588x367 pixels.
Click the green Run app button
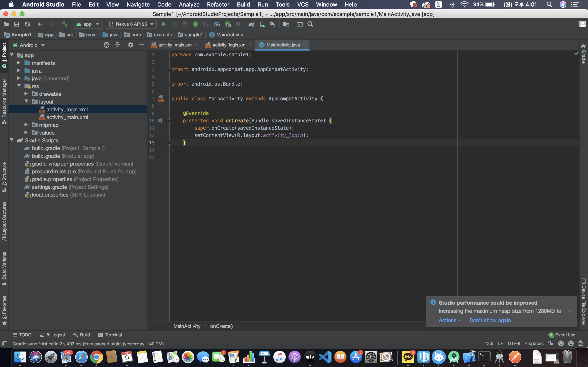pos(164,24)
